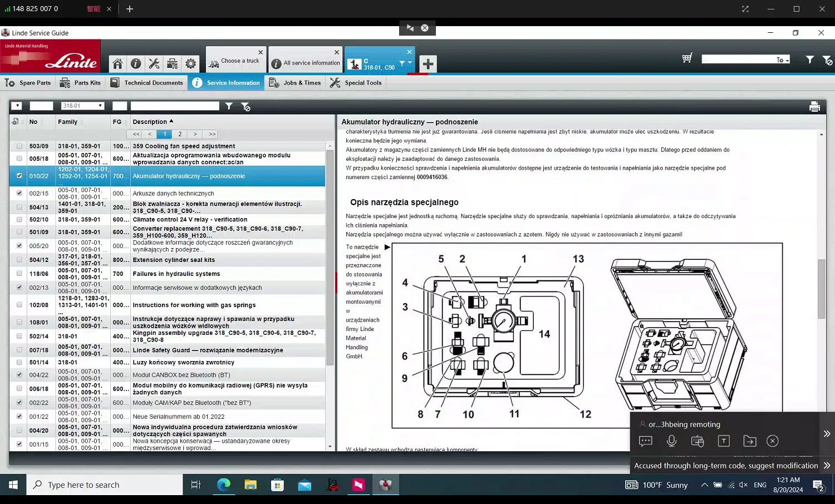Open the shopping cart
The image size is (835, 504).
click(x=687, y=58)
